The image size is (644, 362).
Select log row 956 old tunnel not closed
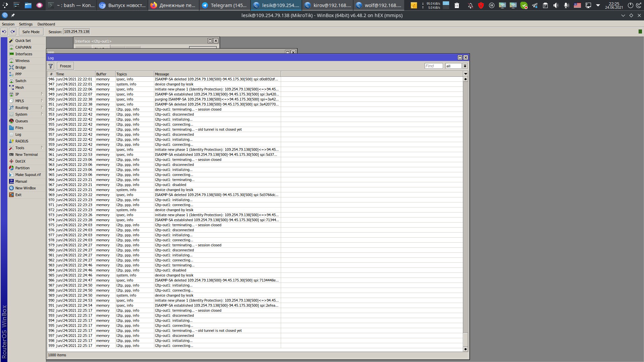click(x=255, y=129)
